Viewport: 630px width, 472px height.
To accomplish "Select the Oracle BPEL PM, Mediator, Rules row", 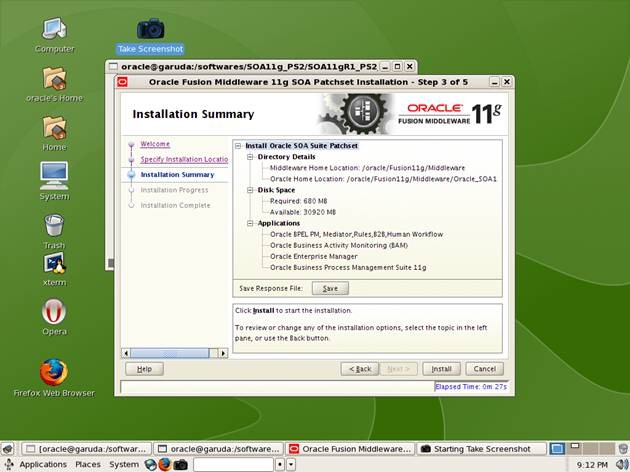I will [x=356, y=234].
